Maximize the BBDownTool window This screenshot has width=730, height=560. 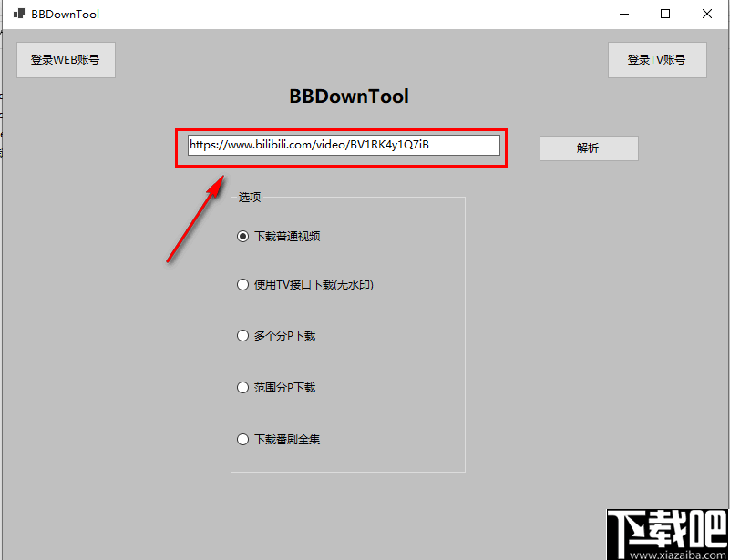665,14
